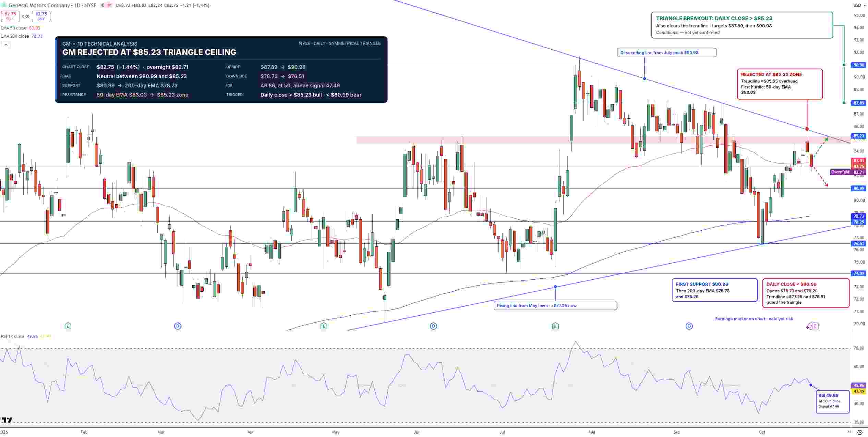Click the 87.89 price axis label
The height and width of the screenshot is (437, 868).
(859, 103)
